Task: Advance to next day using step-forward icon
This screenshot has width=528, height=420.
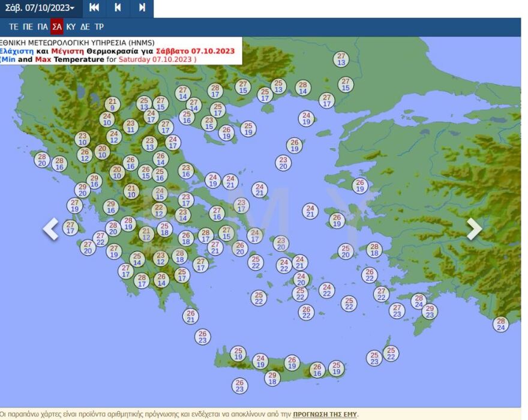Action: 142,8
